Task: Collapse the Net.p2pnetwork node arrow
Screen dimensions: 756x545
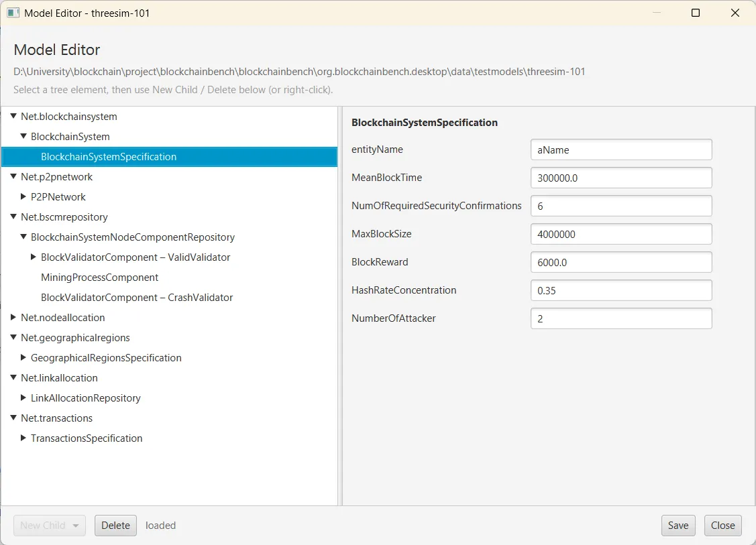Action: pos(13,176)
